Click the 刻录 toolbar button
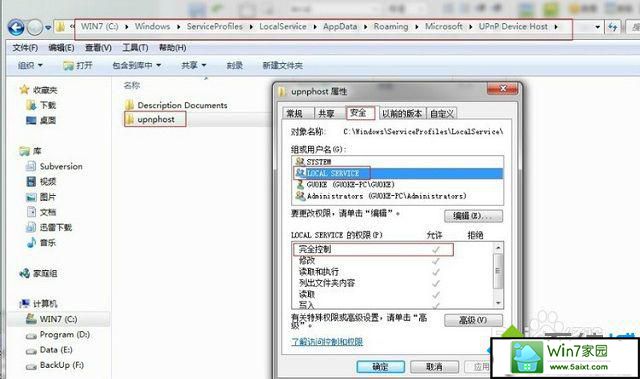This screenshot has width=640, height=379. tap(234, 65)
